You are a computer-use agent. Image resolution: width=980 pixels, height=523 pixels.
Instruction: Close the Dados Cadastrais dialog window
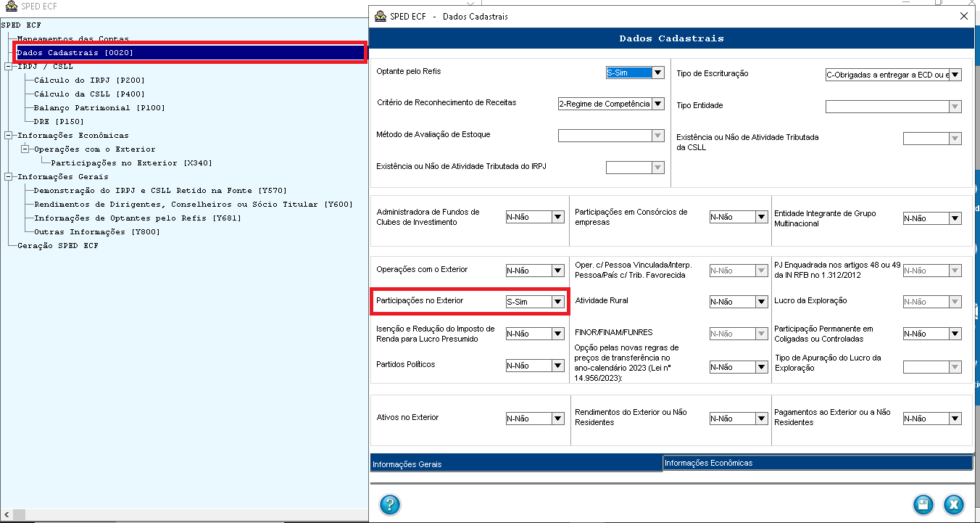tap(963, 16)
